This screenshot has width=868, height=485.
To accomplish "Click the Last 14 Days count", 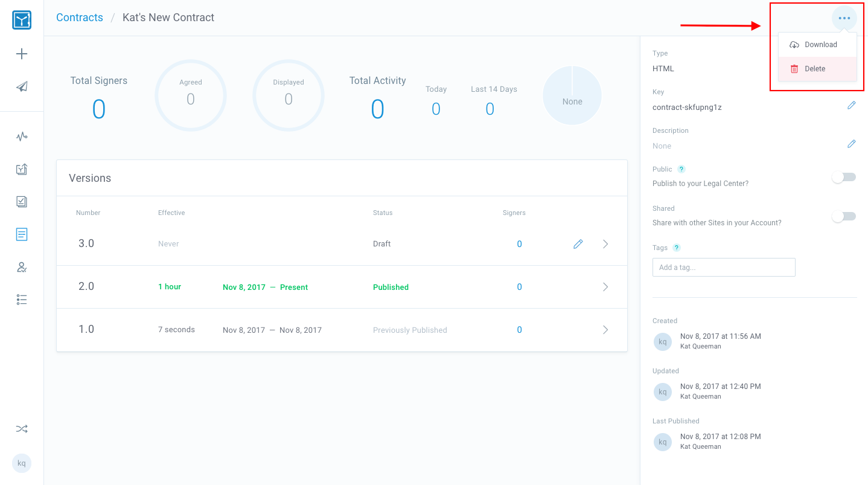I will 490,109.
